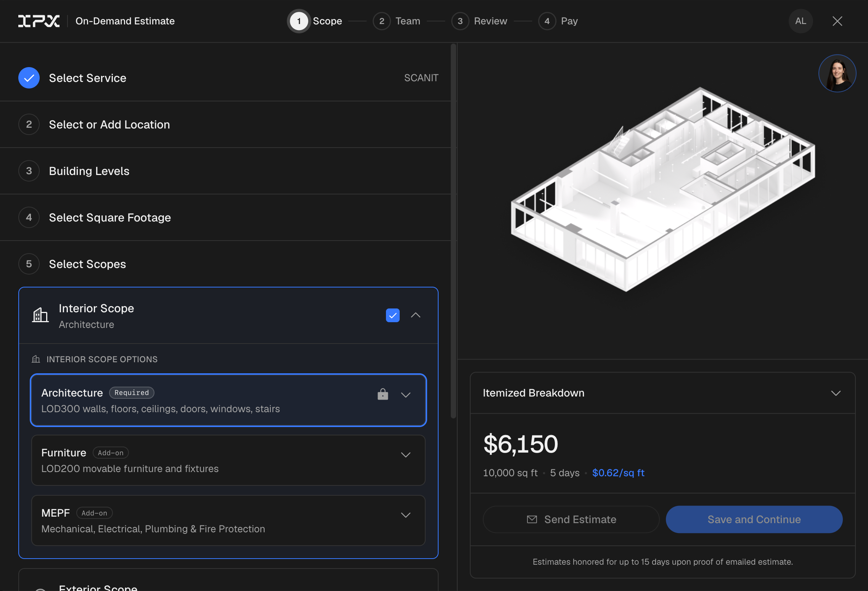Expand the Furniture add-on details
Viewport: 868px width, 591px height.
(406, 455)
